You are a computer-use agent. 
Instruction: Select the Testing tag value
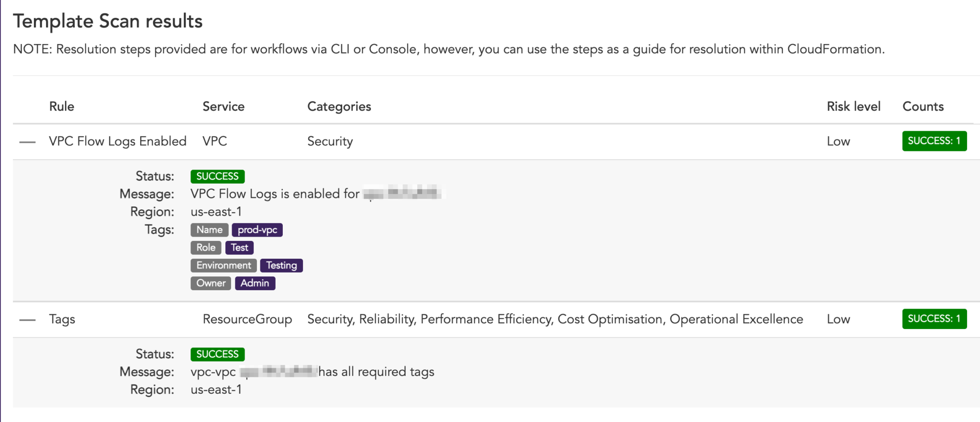(281, 265)
